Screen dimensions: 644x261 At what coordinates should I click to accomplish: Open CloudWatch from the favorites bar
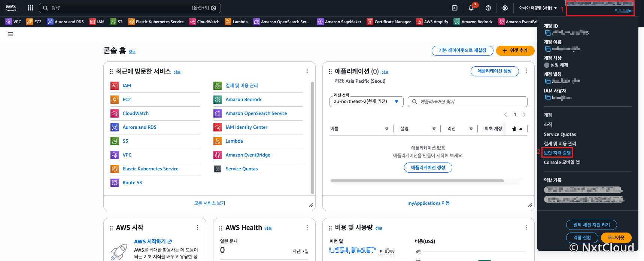204,22
